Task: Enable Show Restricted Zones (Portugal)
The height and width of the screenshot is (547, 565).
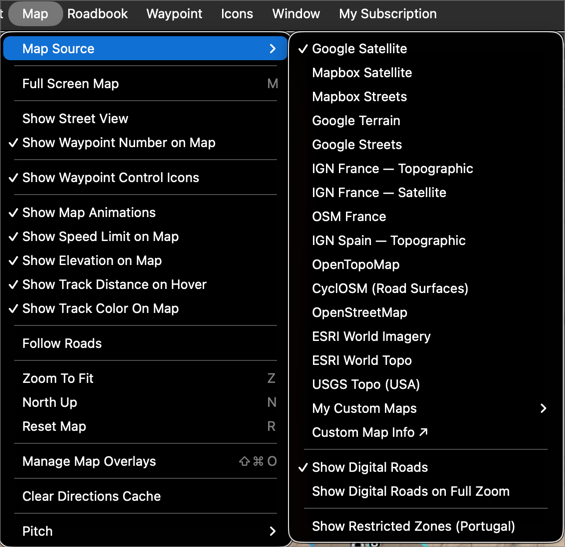Action: point(426,526)
